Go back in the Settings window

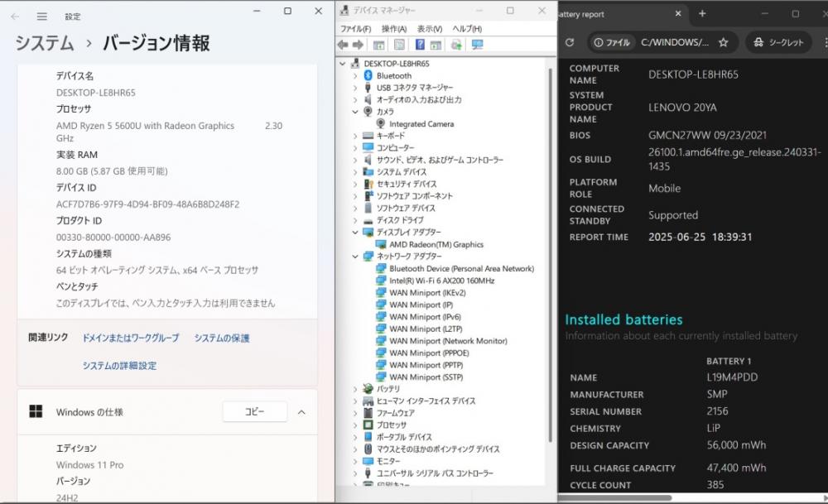(15, 17)
